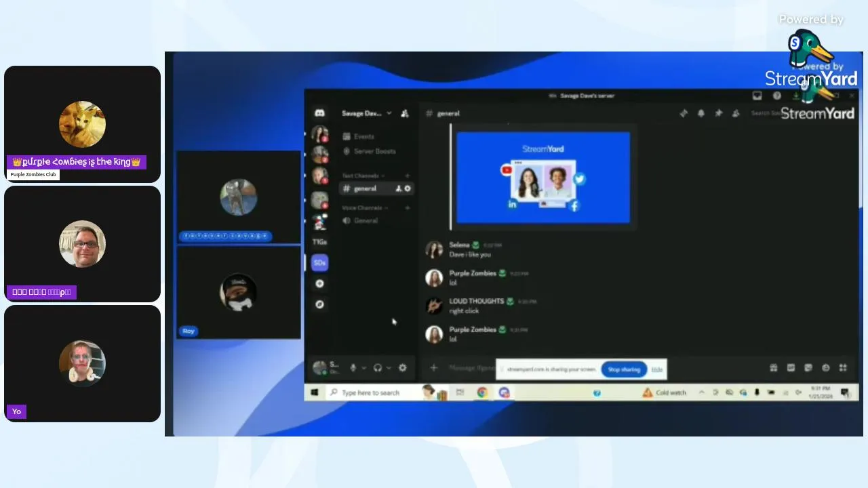Select the Roy tile in the shared screen

[238, 292]
